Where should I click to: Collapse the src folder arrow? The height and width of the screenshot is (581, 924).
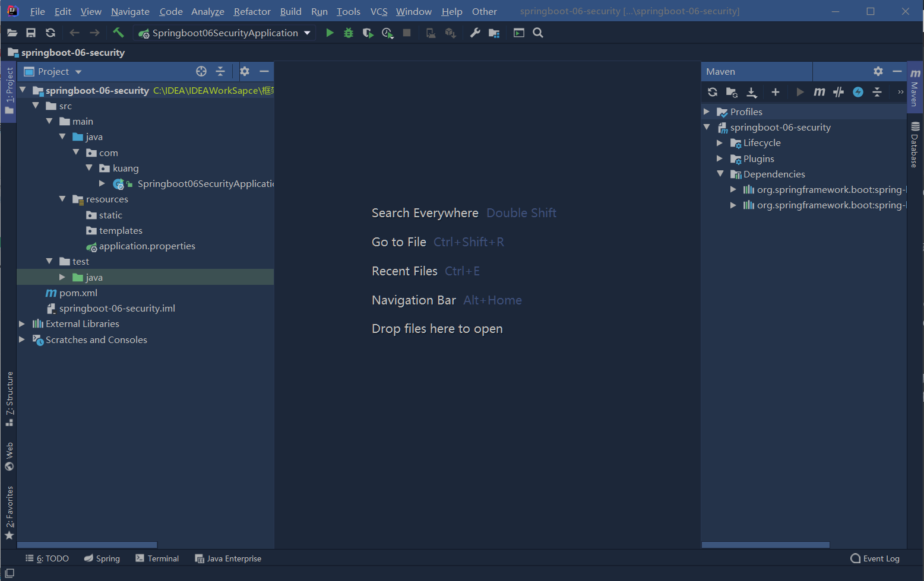pos(36,106)
